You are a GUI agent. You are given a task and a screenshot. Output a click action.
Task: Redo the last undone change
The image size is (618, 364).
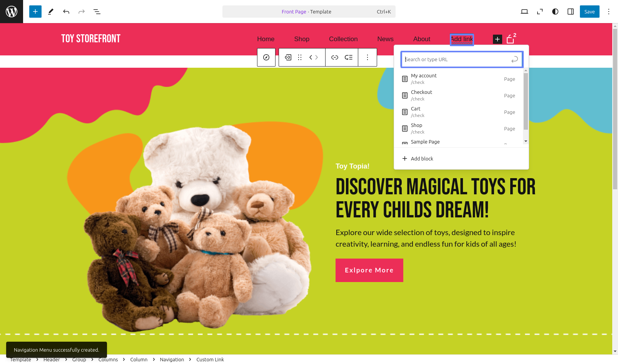point(82,12)
